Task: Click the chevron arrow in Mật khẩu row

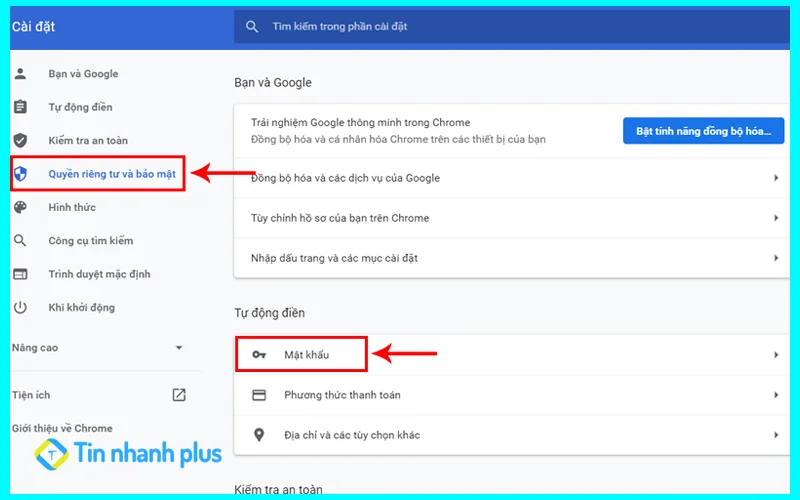Action: (x=776, y=355)
